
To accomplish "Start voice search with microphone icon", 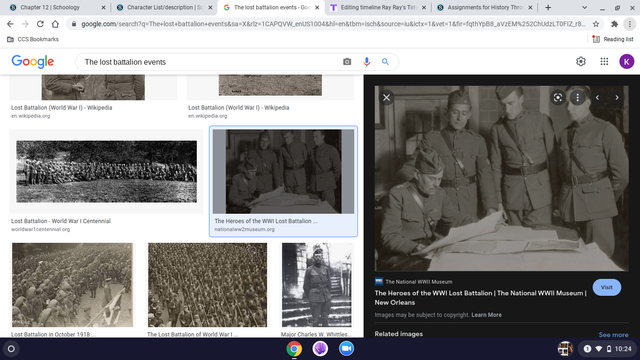I will 367,62.
